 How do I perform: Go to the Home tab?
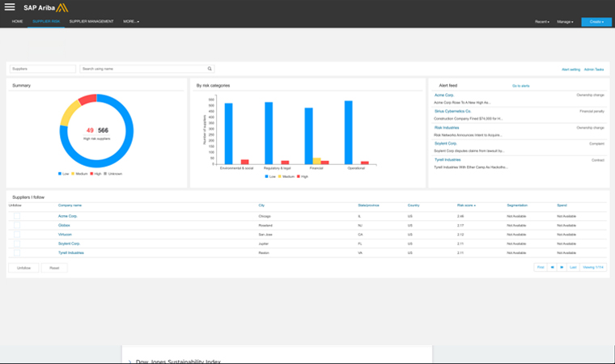point(17,21)
